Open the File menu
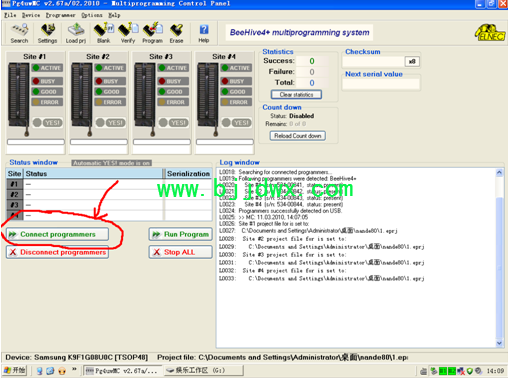The height and width of the screenshot is (378, 508). click(10, 15)
